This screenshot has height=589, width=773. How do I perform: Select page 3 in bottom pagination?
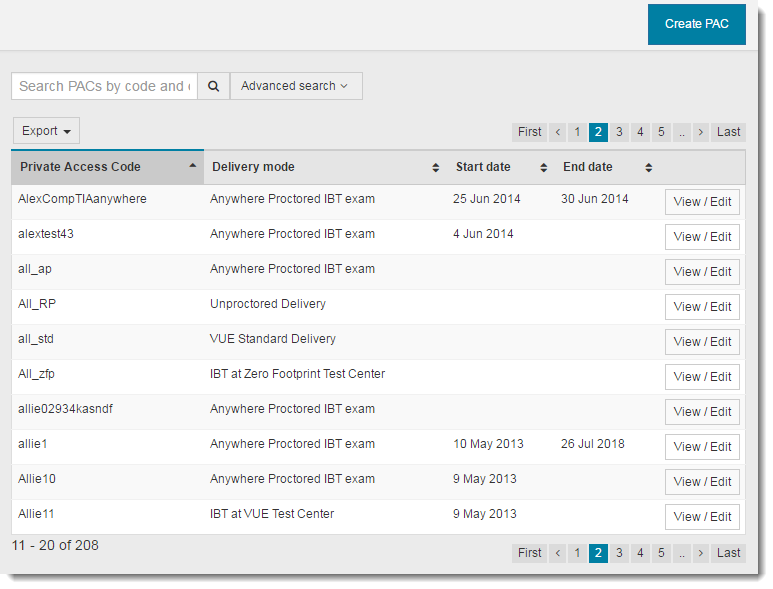[619, 553]
